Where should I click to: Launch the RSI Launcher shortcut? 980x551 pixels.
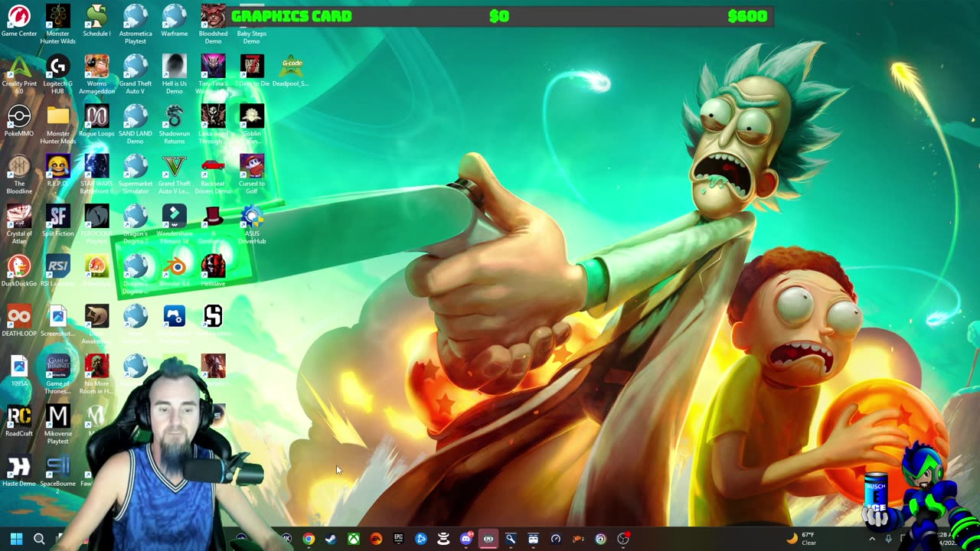click(x=58, y=270)
